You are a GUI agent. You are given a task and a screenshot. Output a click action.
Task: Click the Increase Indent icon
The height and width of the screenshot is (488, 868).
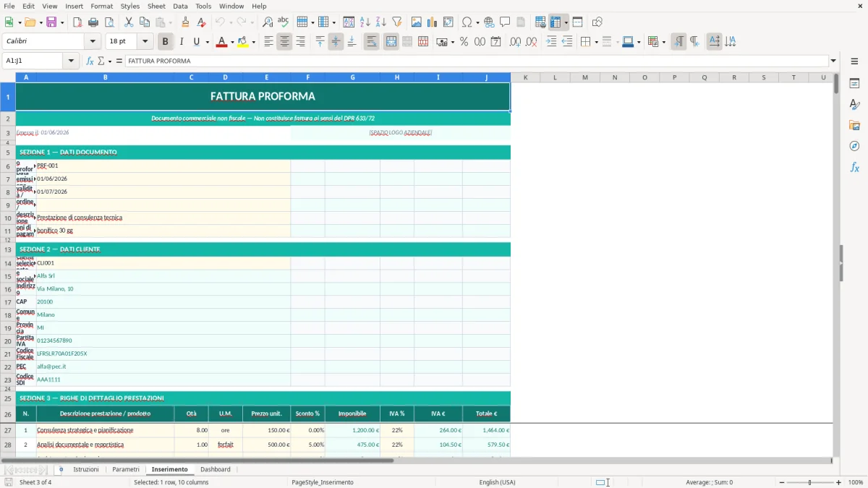click(x=551, y=42)
